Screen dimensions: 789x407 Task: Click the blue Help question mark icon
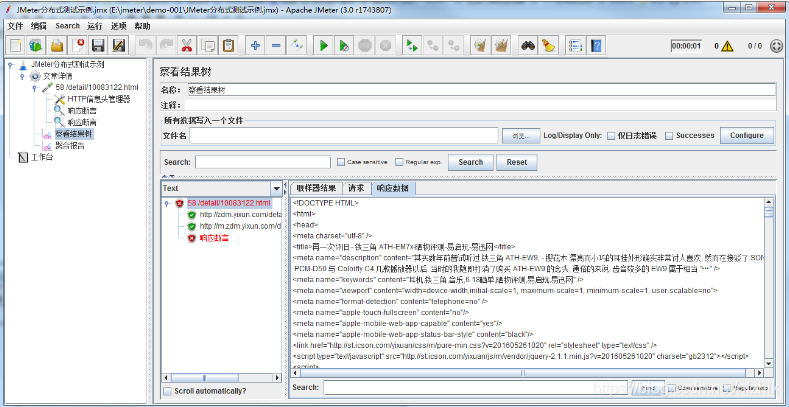click(x=596, y=46)
